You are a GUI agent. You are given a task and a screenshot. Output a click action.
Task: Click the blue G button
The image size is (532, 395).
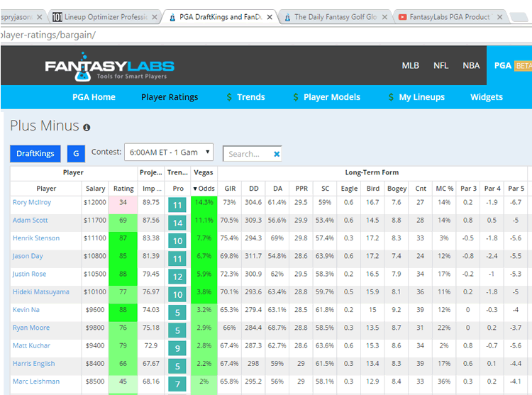(76, 154)
